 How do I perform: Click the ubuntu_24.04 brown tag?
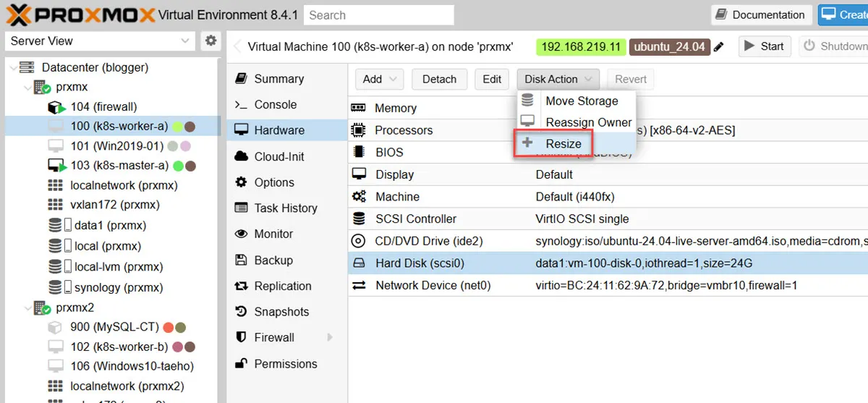pyautogui.click(x=669, y=47)
